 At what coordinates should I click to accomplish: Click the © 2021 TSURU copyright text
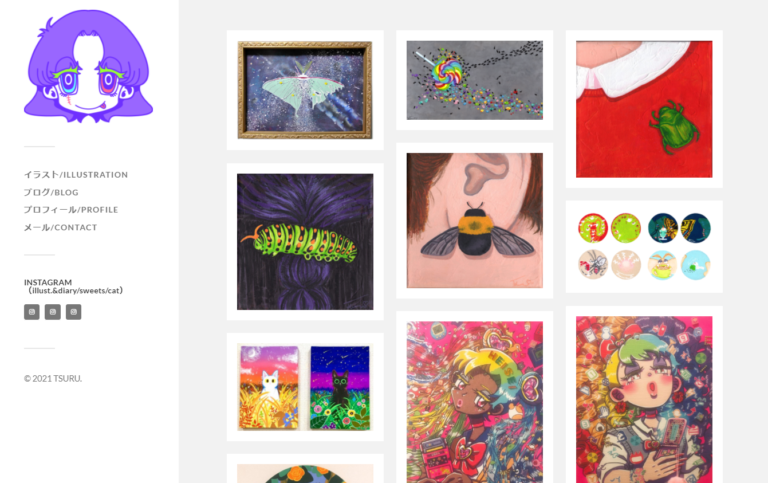click(x=53, y=379)
